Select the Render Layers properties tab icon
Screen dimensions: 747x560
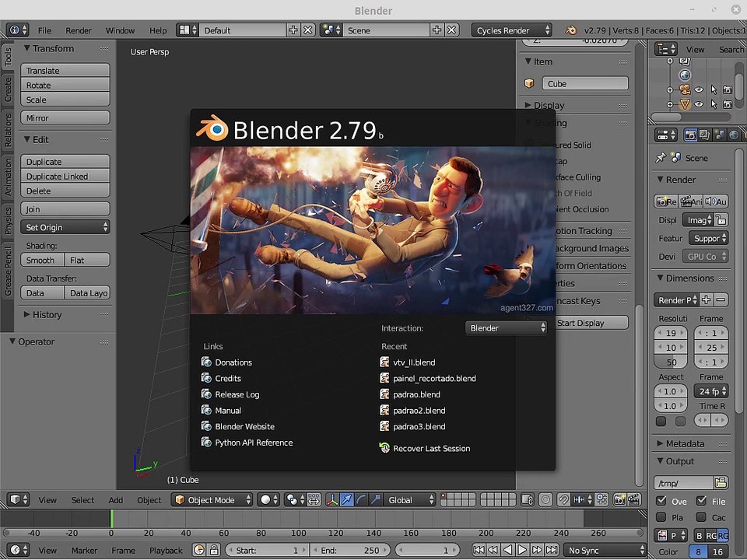tap(705, 135)
